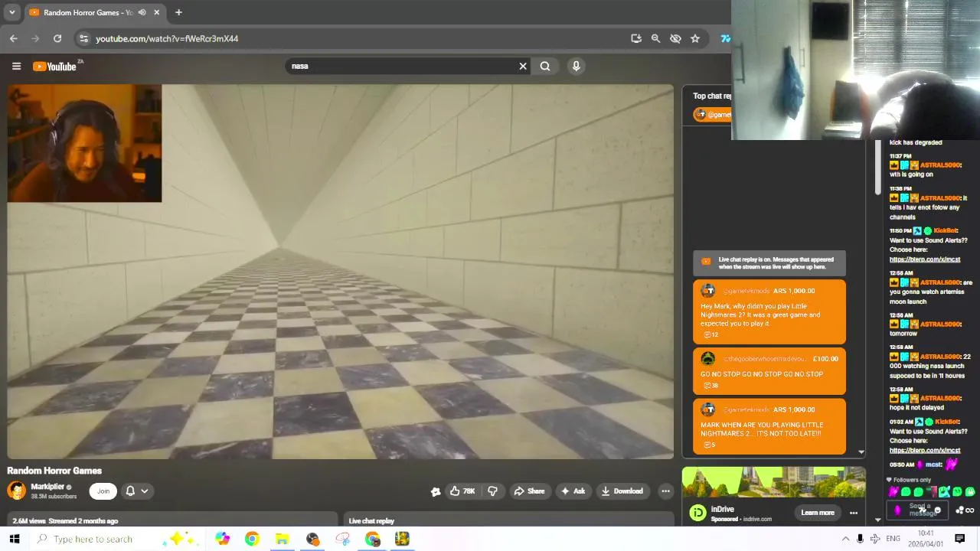Mute the tab via its speaker icon
Screen dimensions: 980x551
pyautogui.click(x=142, y=12)
